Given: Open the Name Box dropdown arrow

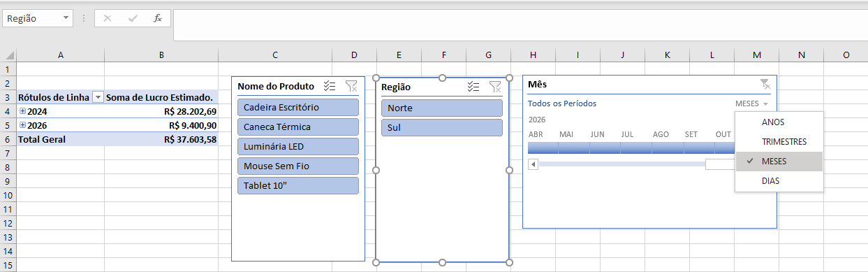Looking at the screenshot, I should (66, 18).
